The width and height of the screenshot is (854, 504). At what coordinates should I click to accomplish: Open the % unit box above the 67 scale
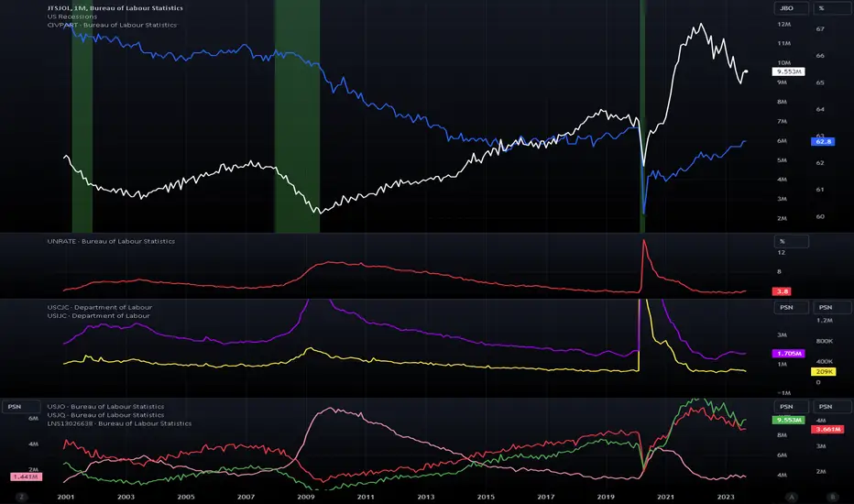(833, 8)
